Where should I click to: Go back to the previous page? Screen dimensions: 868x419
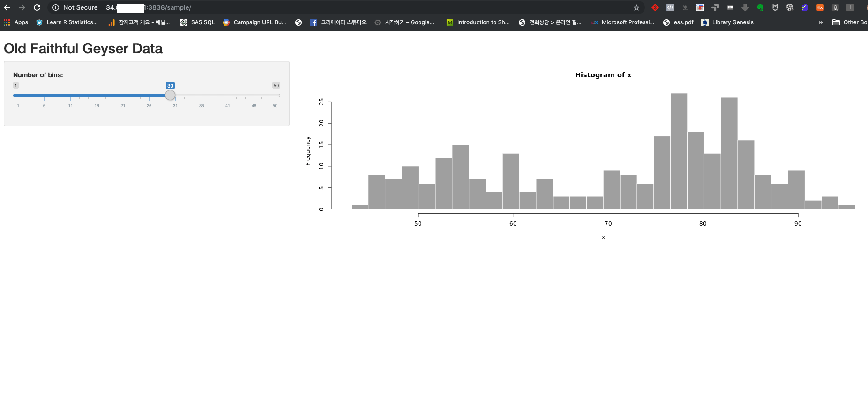7,7
